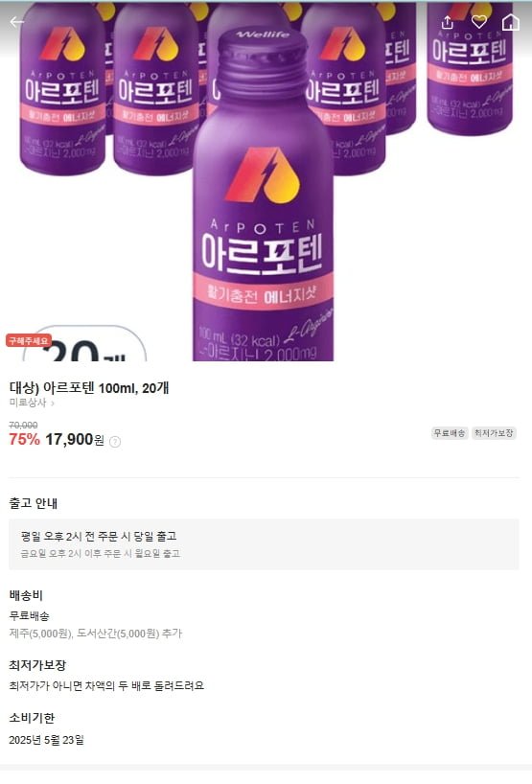The height and width of the screenshot is (784, 532).
Task: Click the price info question mark icon
Action: pos(115,442)
